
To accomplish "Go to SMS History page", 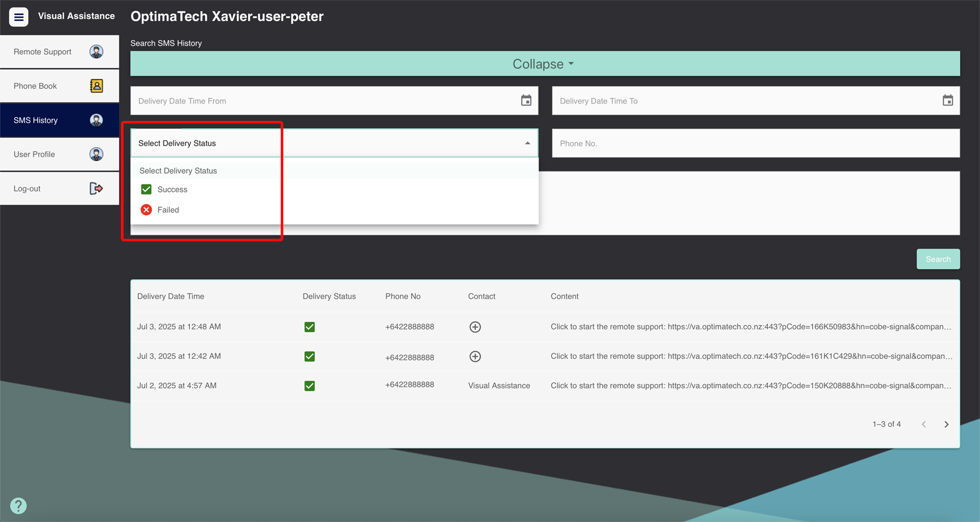I will 59,120.
